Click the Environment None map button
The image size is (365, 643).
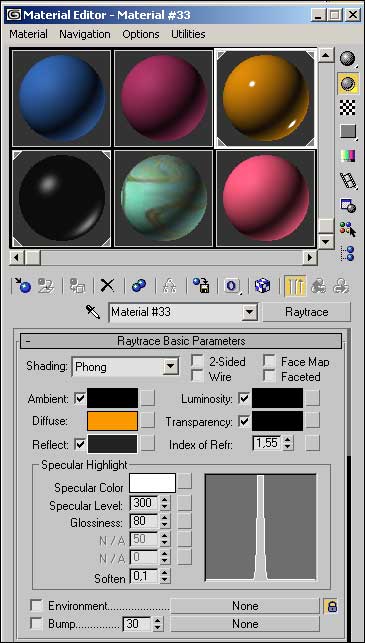coord(245,606)
